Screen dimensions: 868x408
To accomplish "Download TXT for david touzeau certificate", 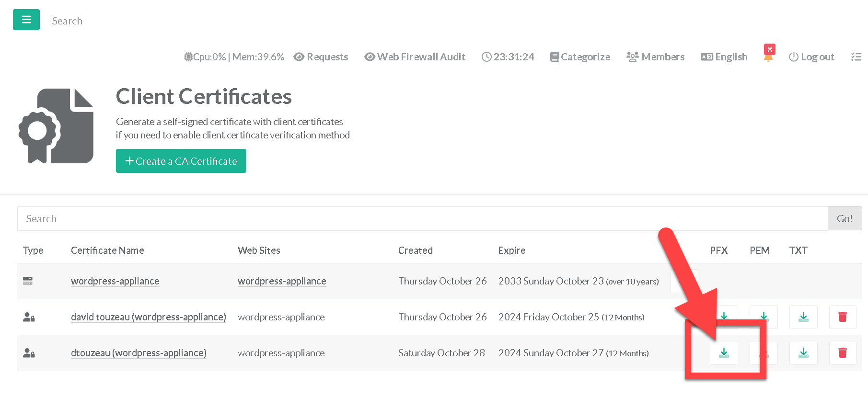I will [x=803, y=317].
